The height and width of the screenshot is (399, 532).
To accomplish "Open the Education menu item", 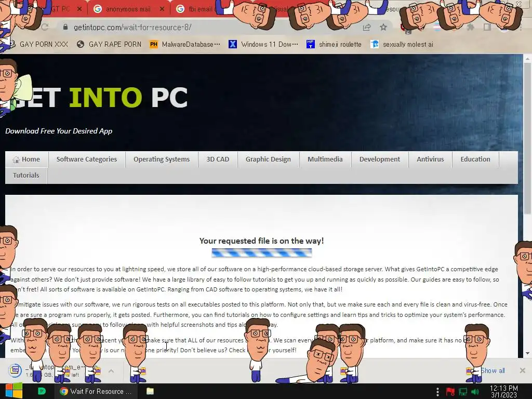I will tap(475, 159).
